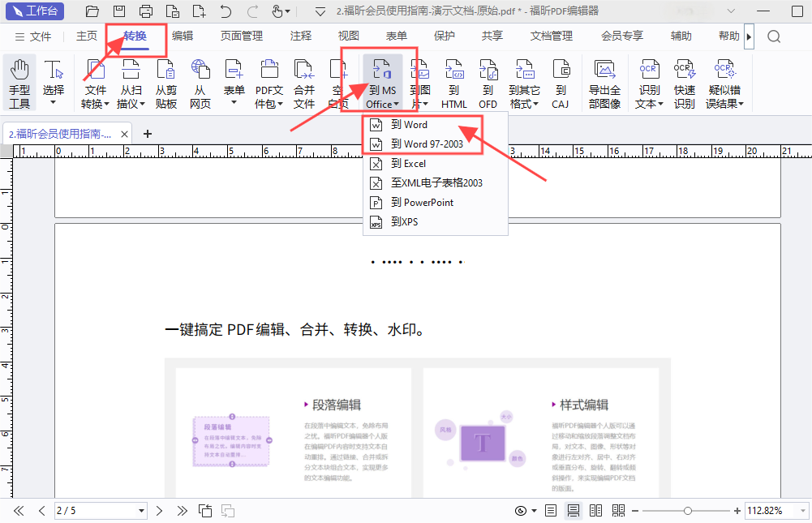Click the search magnifier icon
This screenshot has width=812, height=523.
point(774,36)
